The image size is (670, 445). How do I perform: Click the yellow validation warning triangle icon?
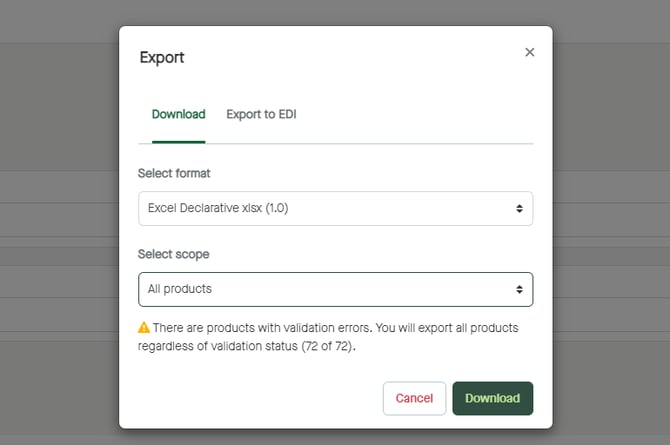point(144,328)
